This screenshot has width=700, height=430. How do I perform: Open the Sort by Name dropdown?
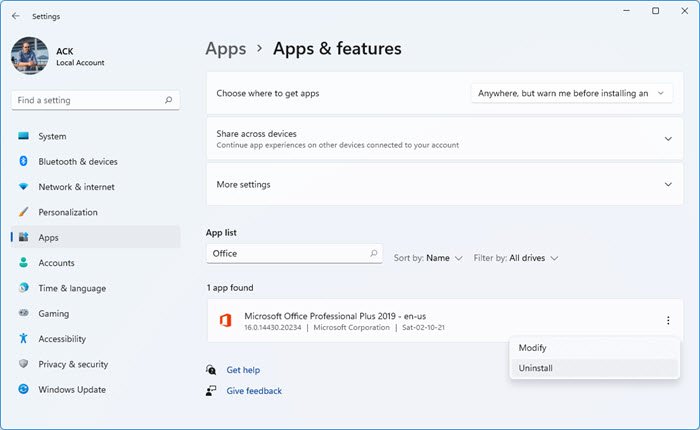coord(429,258)
